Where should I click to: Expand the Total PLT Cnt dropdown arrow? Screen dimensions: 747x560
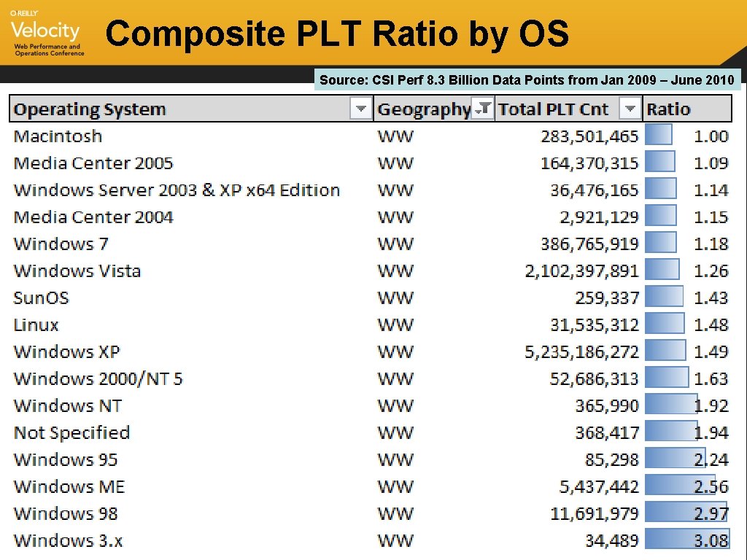[630, 109]
